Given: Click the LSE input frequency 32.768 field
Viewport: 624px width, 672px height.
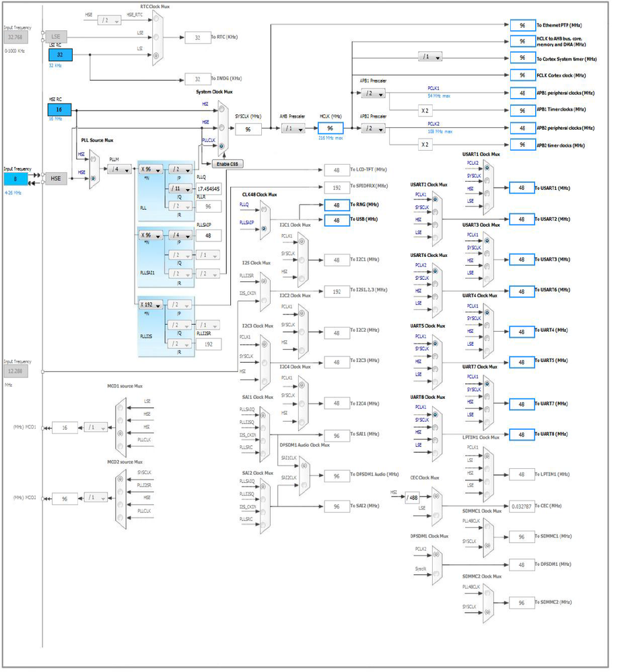Looking at the screenshot, I should 16,37.
